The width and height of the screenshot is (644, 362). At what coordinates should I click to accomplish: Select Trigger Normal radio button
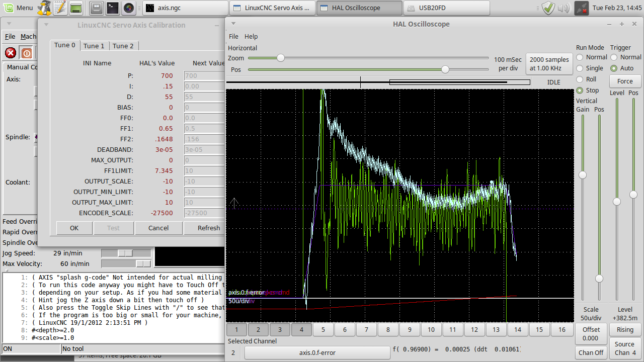click(614, 57)
